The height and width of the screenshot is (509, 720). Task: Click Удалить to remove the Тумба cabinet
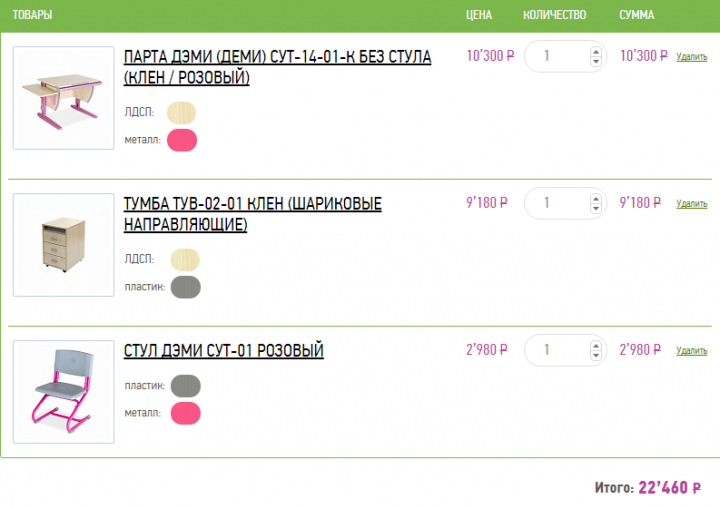(x=691, y=204)
